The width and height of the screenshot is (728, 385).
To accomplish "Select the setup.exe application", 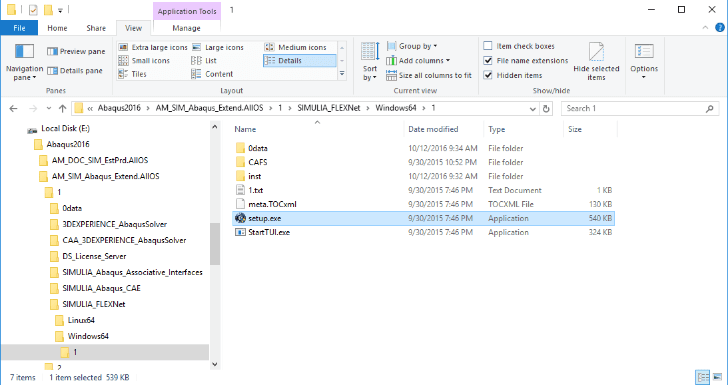I will [423, 218].
